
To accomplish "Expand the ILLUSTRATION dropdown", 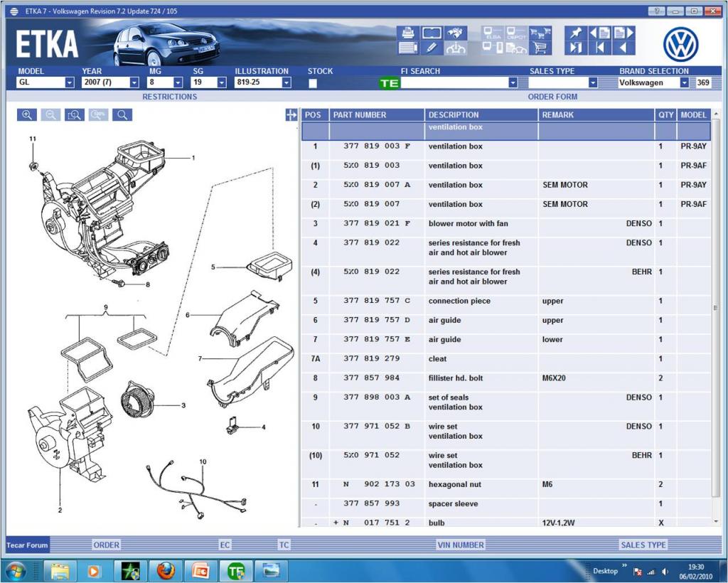I will click(x=287, y=82).
